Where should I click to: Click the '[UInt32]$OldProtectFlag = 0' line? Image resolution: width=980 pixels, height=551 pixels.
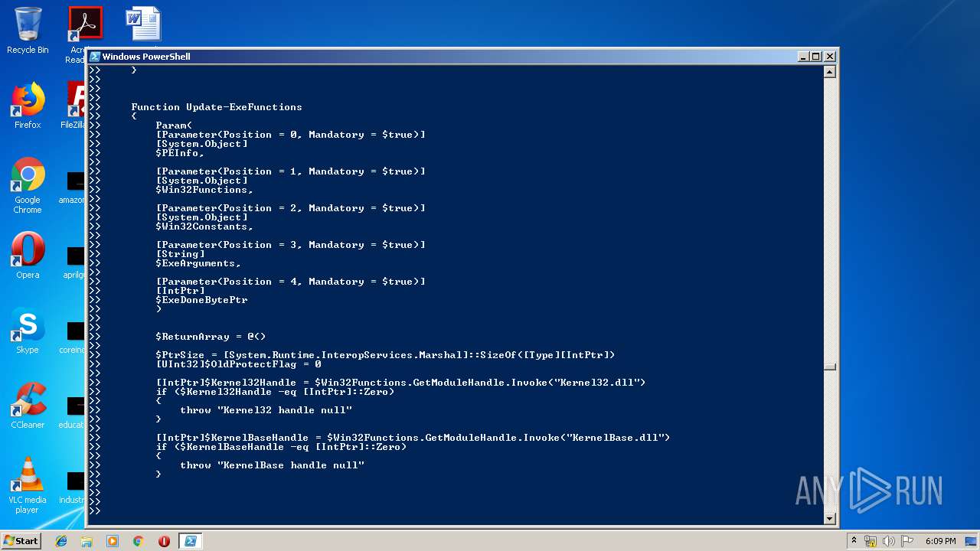tap(238, 364)
